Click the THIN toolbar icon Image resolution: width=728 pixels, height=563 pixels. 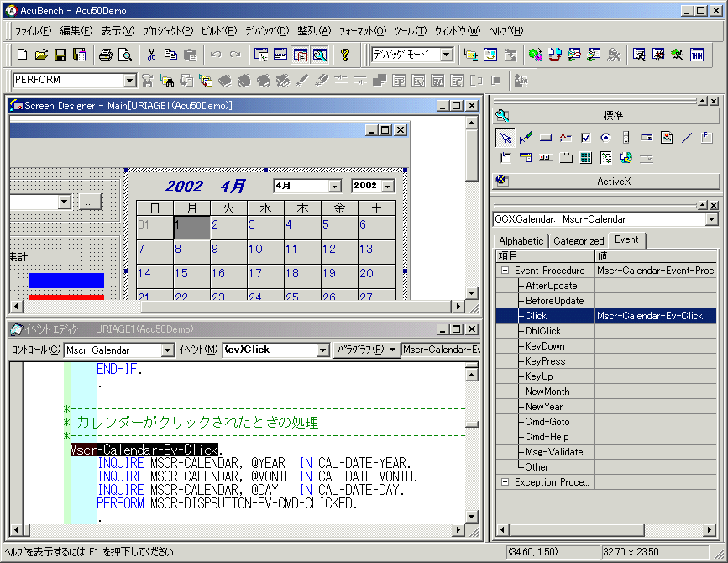click(697, 55)
